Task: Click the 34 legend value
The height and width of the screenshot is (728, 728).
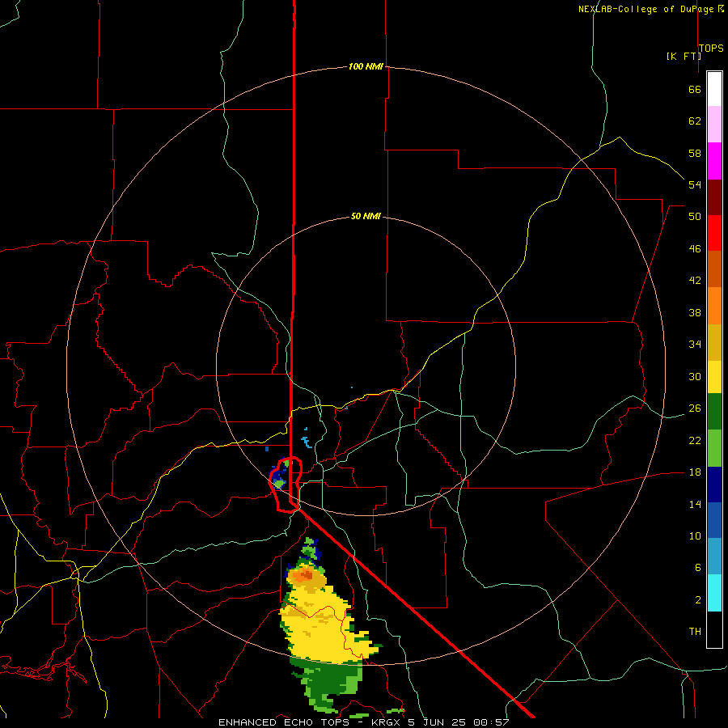Action: 695,345
